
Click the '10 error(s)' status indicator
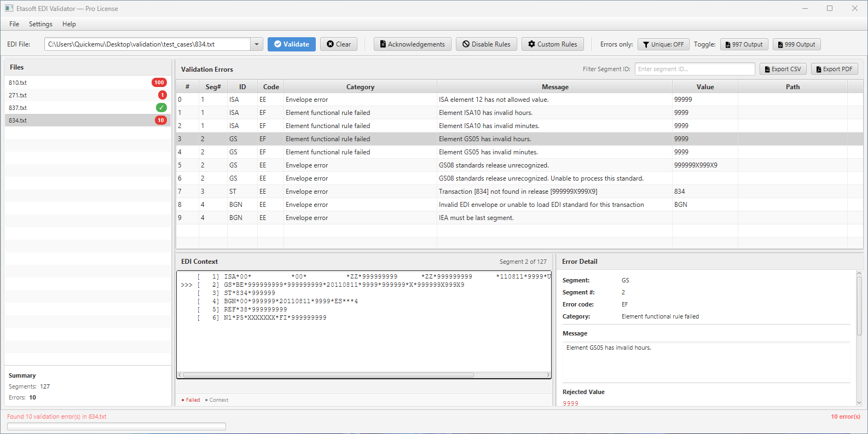tap(845, 416)
